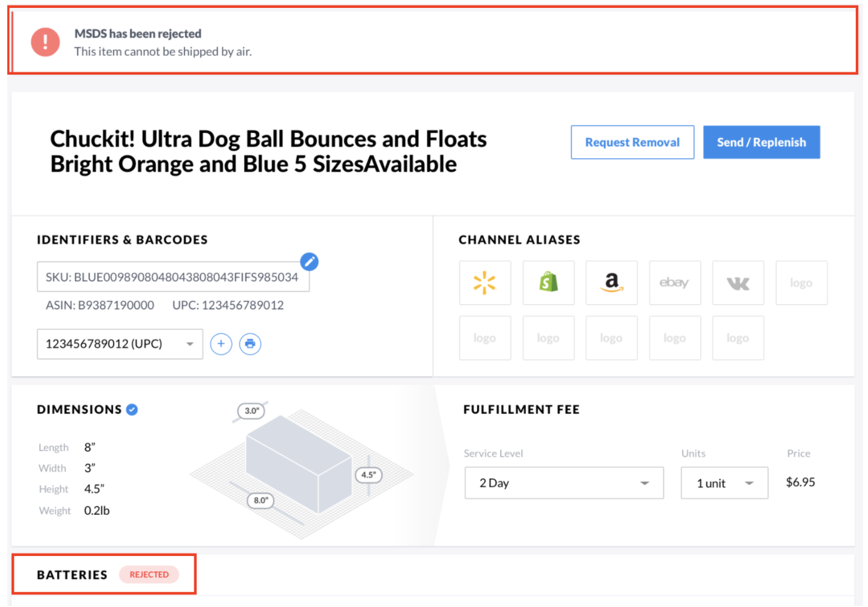The width and height of the screenshot is (868, 607).
Task: Open the 2 Day service level dropdown
Action: tap(564, 483)
